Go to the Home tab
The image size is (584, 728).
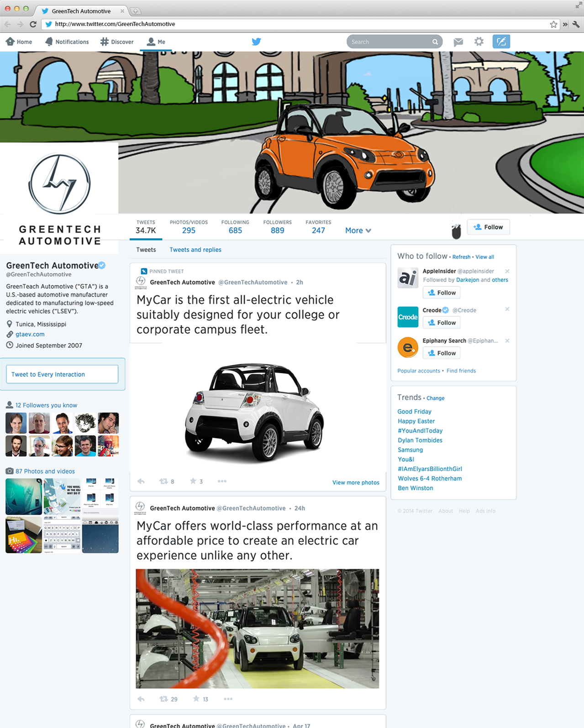19,42
